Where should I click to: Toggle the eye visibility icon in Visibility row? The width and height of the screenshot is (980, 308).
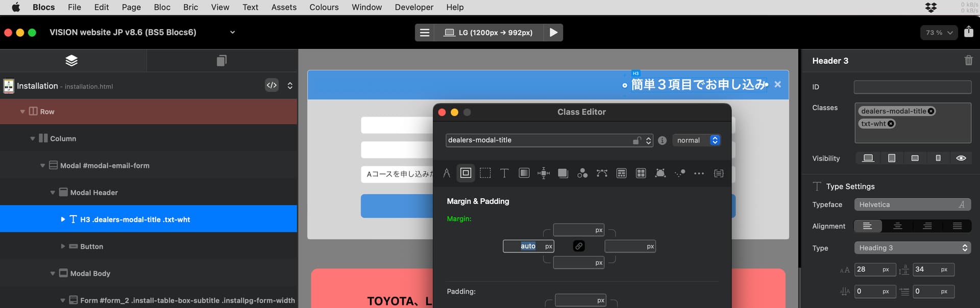(x=961, y=158)
